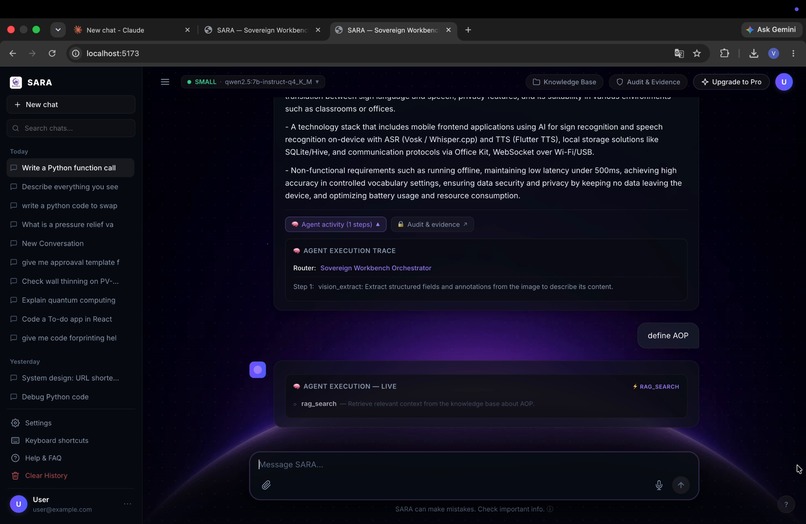Image resolution: width=806 pixels, height=524 pixels.
Task: Go forward in browser
Action: (x=32, y=53)
